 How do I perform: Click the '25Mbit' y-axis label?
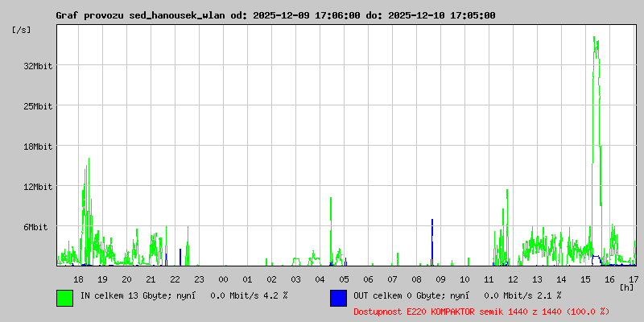[38, 106]
